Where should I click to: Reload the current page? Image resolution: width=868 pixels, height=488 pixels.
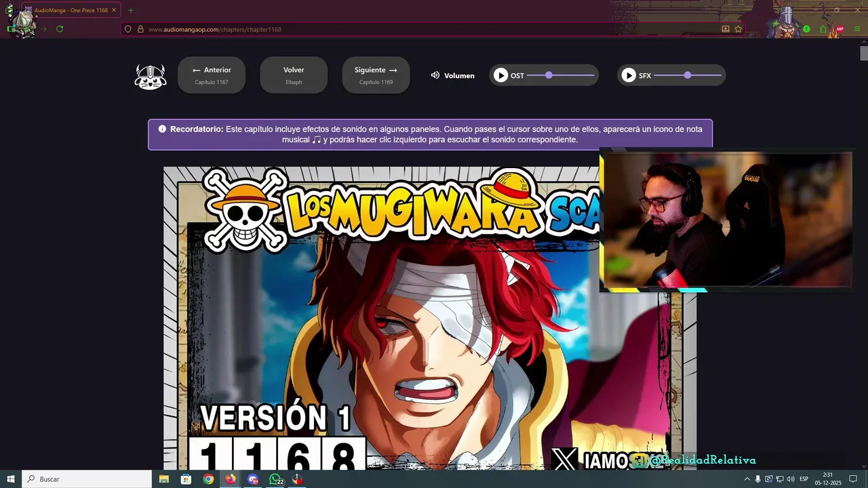[x=60, y=29]
